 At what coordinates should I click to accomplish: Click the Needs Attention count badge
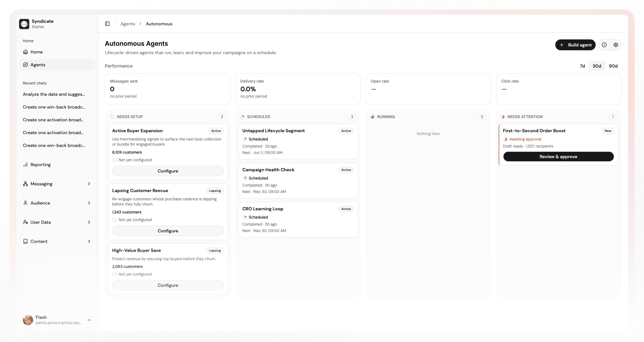(613, 117)
